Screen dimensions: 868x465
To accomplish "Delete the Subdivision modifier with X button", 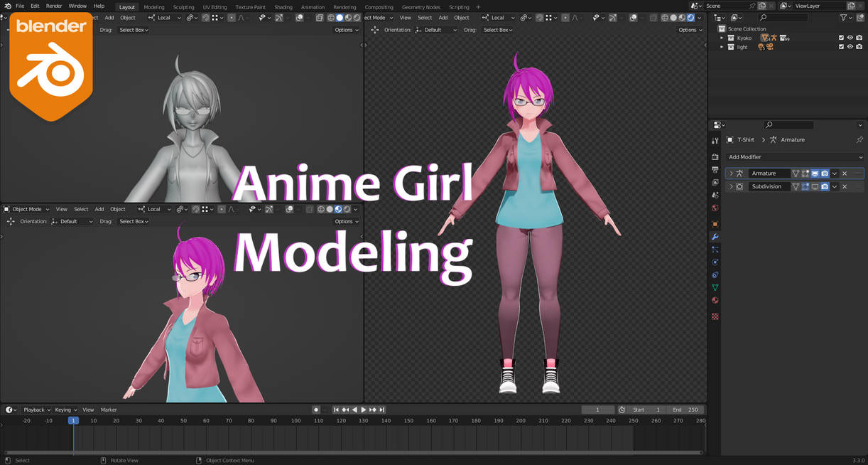I will pos(845,186).
